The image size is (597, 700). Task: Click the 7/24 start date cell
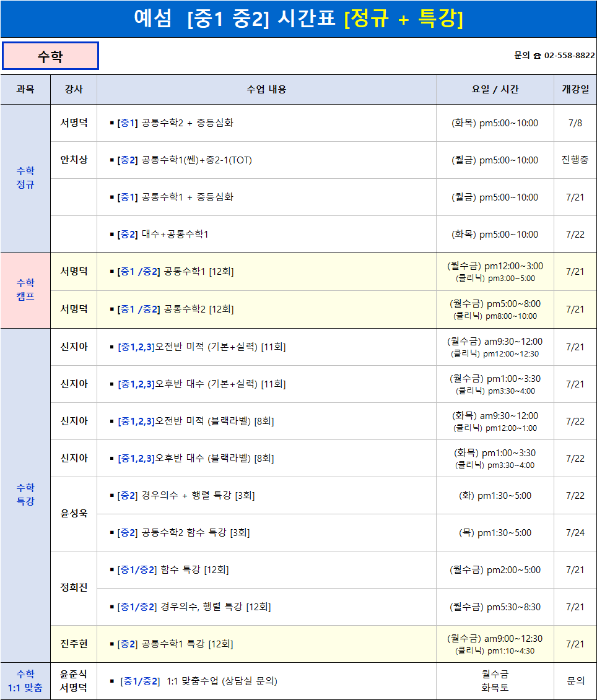pos(575,532)
